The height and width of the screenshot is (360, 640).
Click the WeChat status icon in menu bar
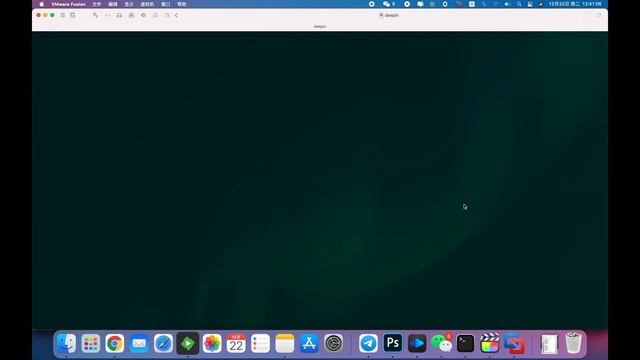[x=387, y=4]
